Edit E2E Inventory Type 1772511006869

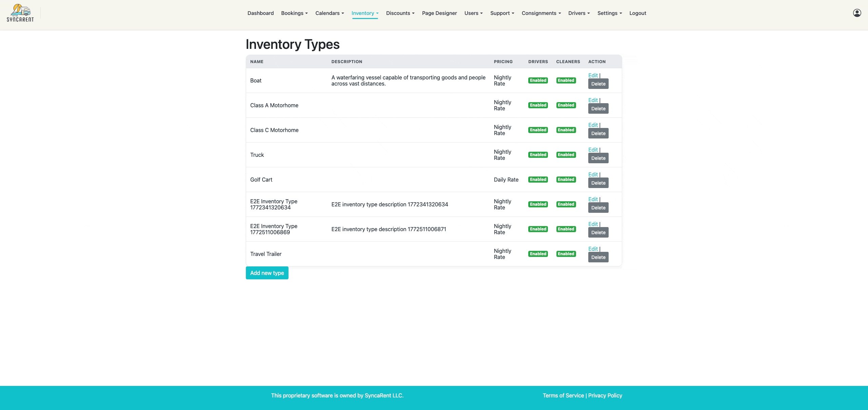(x=593, y=224)
